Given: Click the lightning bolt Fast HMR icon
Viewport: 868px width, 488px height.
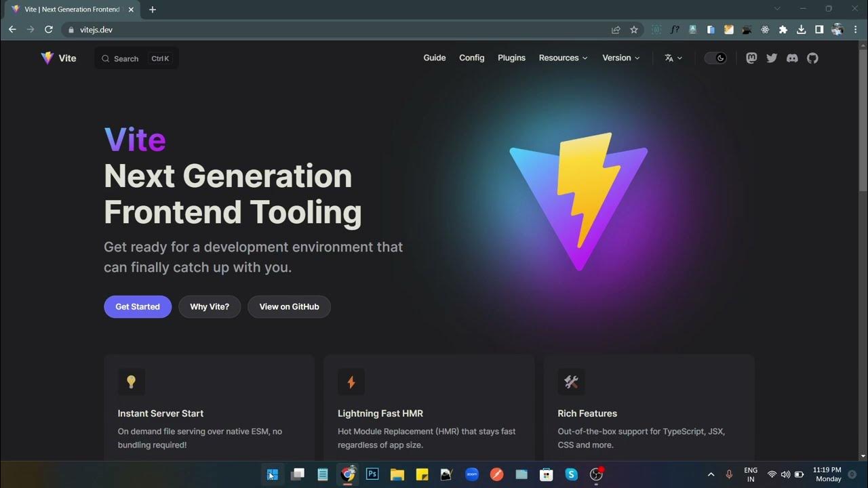Looking at the screenshot, I should pyautogui.click(x=351, y=382).
